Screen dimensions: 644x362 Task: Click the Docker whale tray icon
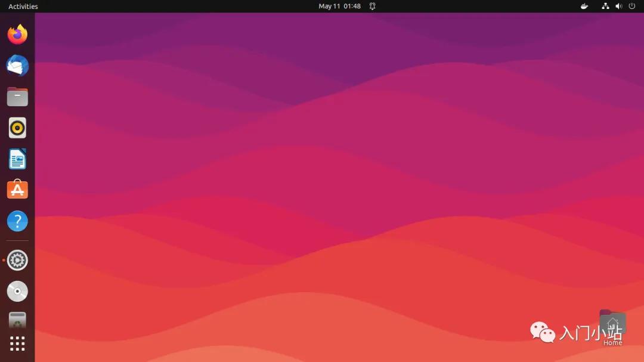click(584, 7)
